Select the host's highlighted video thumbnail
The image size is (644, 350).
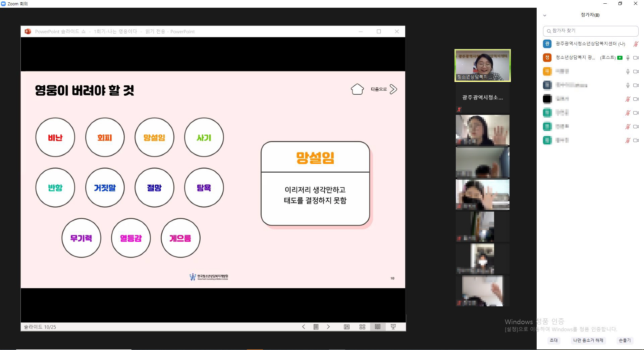(x=482, y=65)
